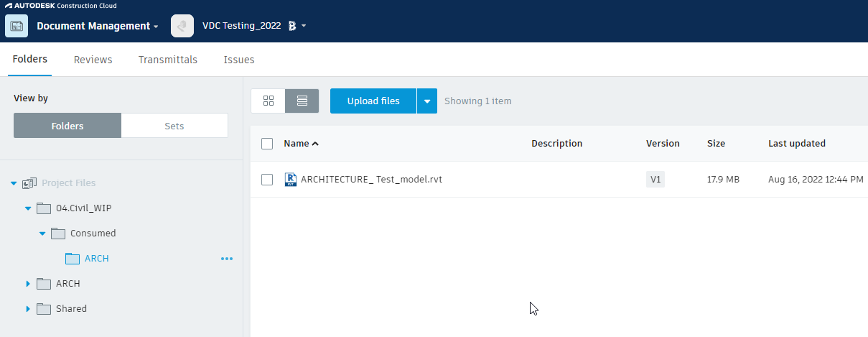Viewport: 868px width, 337px height.
Task: Switch to the Folders tab
Action: click(x=30, y=60)
